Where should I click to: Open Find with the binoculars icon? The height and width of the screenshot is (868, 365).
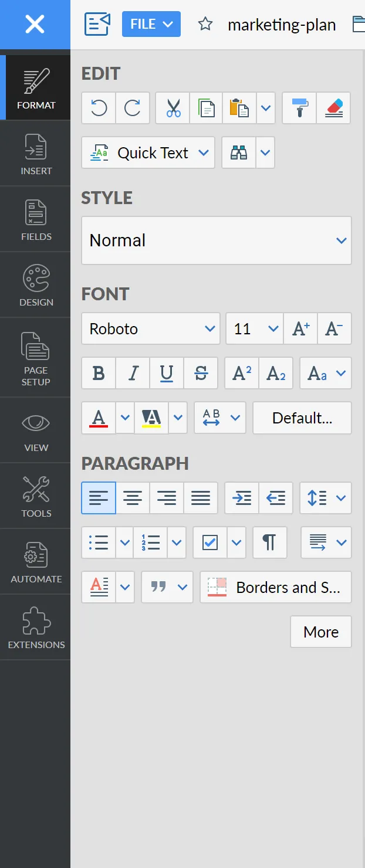pyautogui.click(x=239, y=153)
